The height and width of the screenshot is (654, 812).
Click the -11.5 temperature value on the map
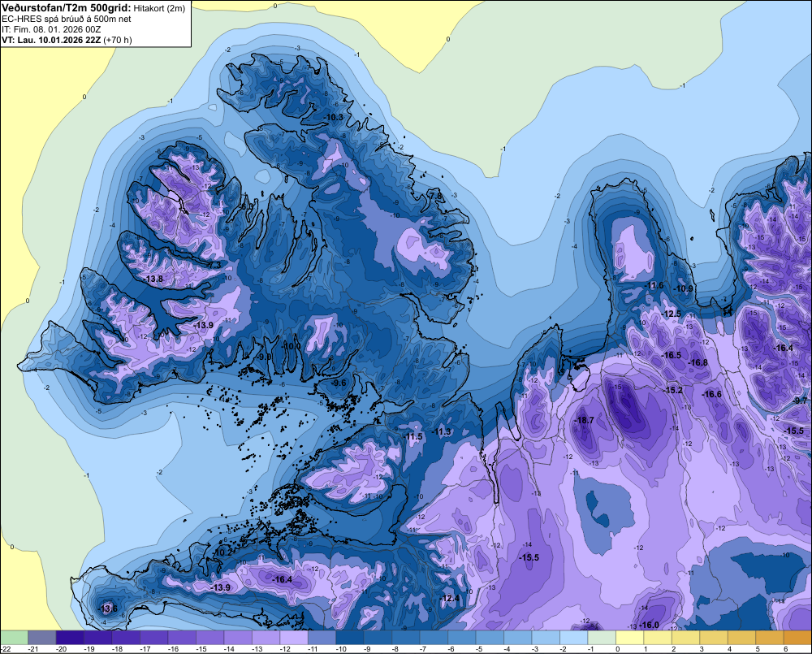click(412, 437)
